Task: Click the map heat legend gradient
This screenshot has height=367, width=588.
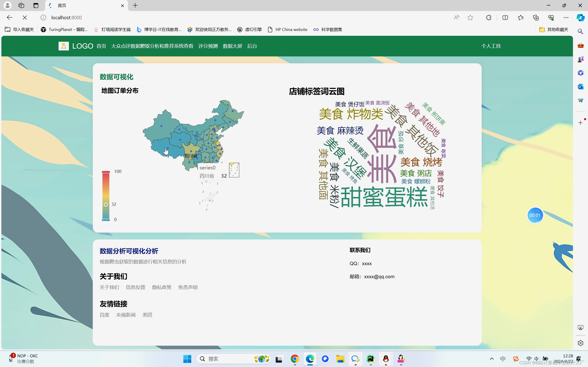Action: 105,195
